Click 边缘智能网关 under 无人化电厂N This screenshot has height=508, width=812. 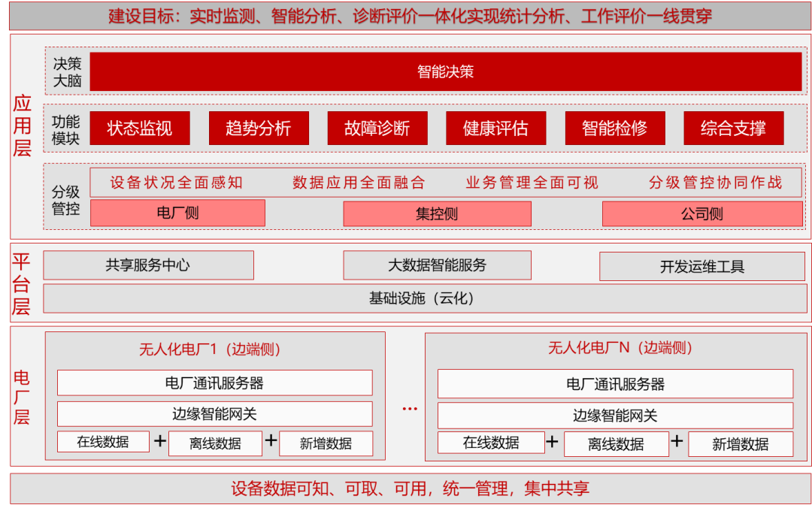615,416
